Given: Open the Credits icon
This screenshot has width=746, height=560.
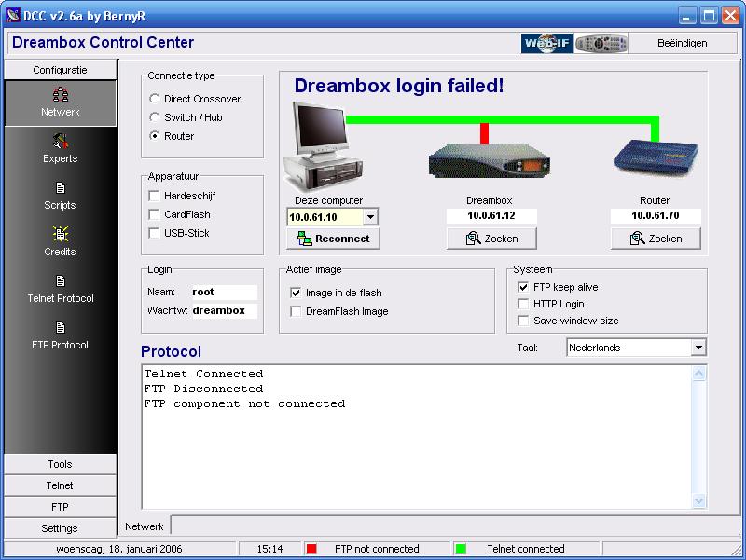Looking at the screenshot, I should point(61,234).
